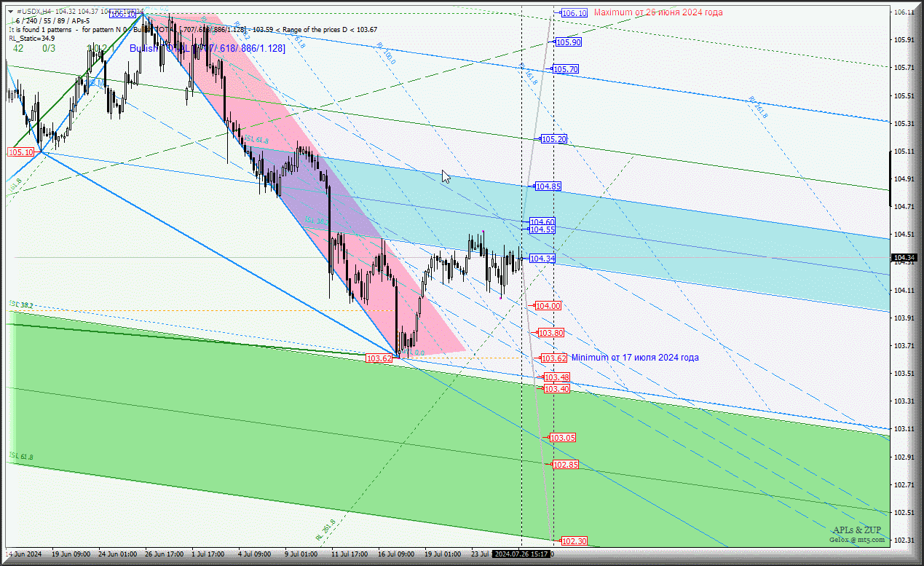The image size is (924, 566).
Task: Click the Gelox@mts.com link
Action: (x=857, y=540)
